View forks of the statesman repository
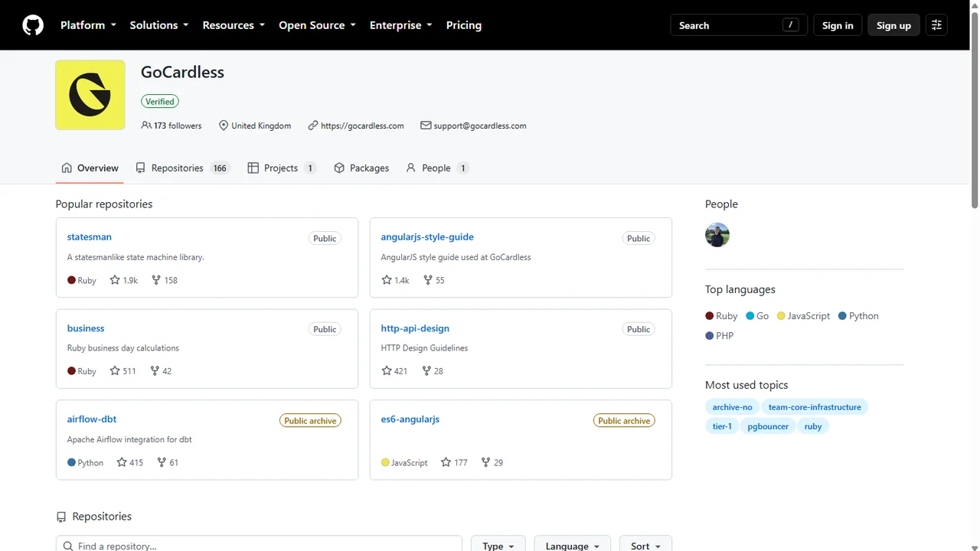980x551 pixels. point(164,280)
